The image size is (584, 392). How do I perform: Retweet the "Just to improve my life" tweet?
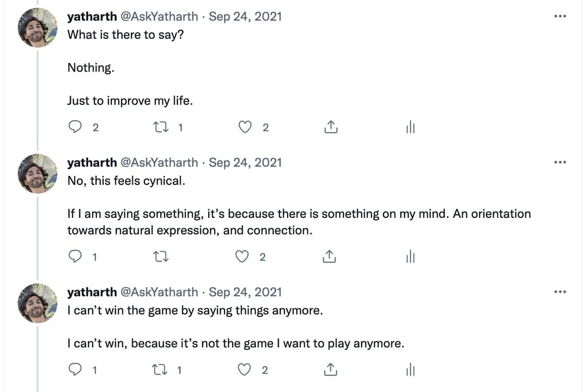point(160,127)
